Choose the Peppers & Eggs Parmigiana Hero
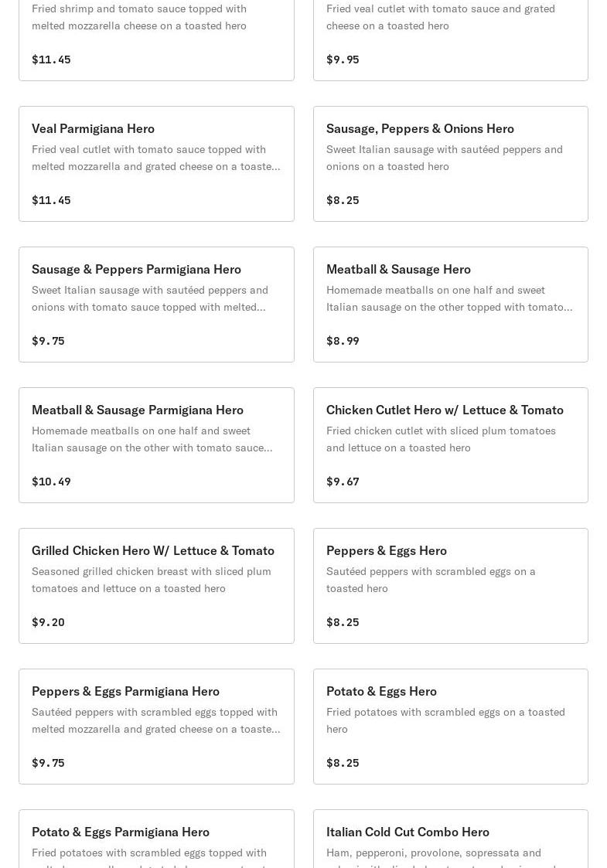This screenshot has width=607, height=868. pyautogui.click(x=156, y=727)
